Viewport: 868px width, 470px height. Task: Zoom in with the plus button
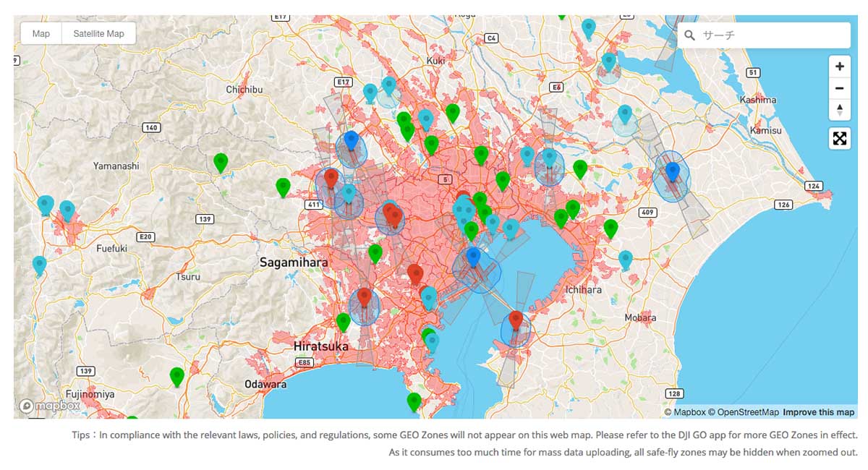[x=839, y=67]
